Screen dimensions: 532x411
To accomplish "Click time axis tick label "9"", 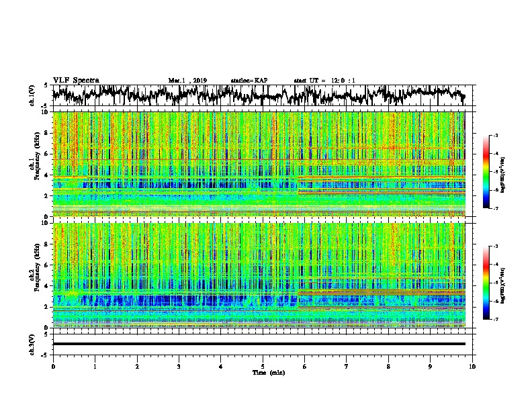I will click(x=430, y=367).
